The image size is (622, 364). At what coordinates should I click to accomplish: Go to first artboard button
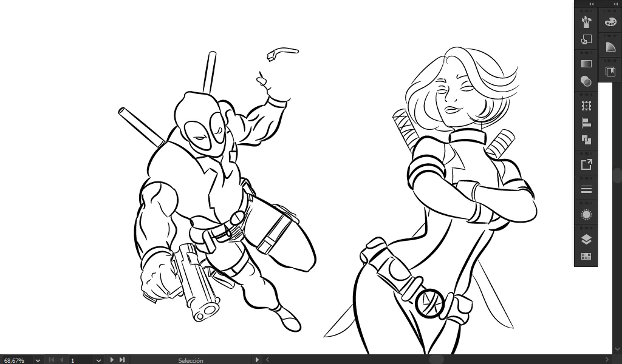[51, 360]
